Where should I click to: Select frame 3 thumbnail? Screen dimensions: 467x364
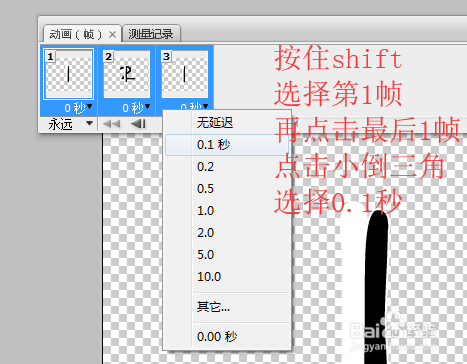185,74
